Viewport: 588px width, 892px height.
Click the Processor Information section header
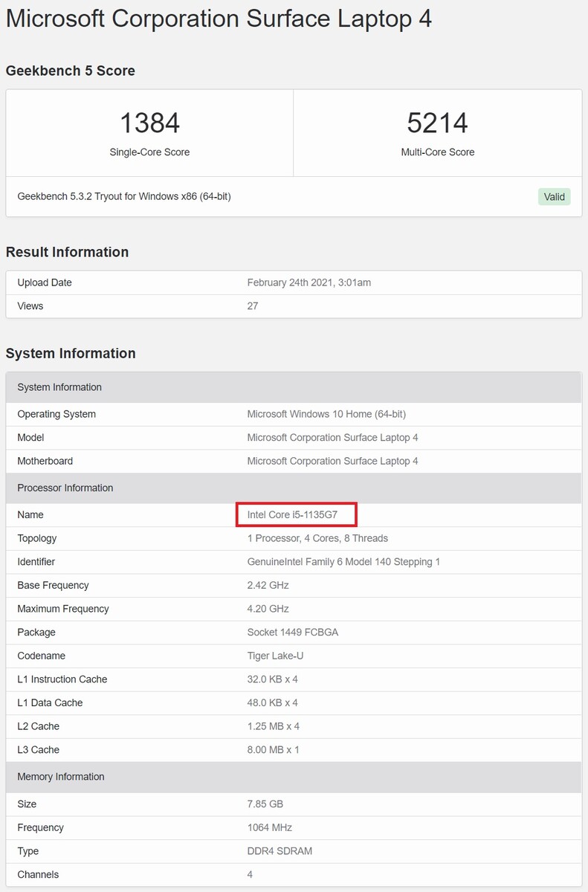coord(65,488)
